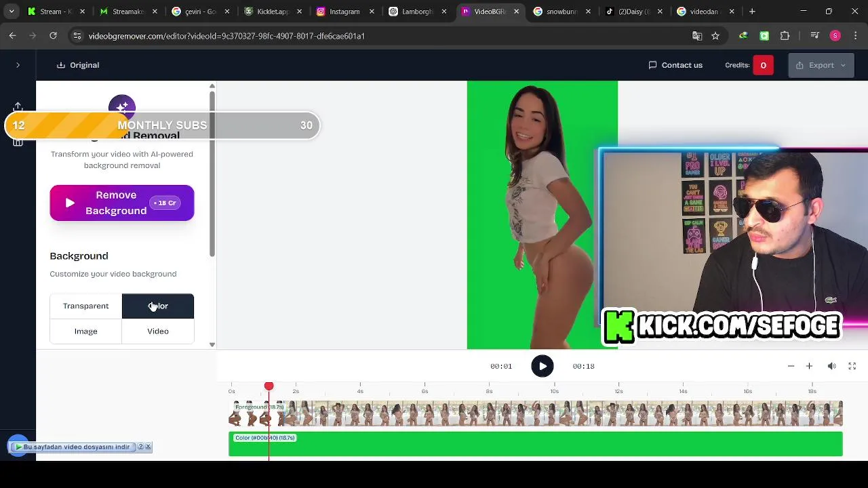View site information icon in address bar
Screen dimensions: 868x488
click(x=77, y=36)
